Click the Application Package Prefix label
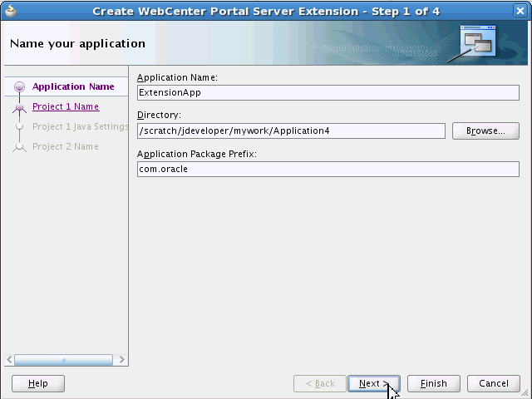This screenshot has height=399, width=532. click(x=197, y=154)
